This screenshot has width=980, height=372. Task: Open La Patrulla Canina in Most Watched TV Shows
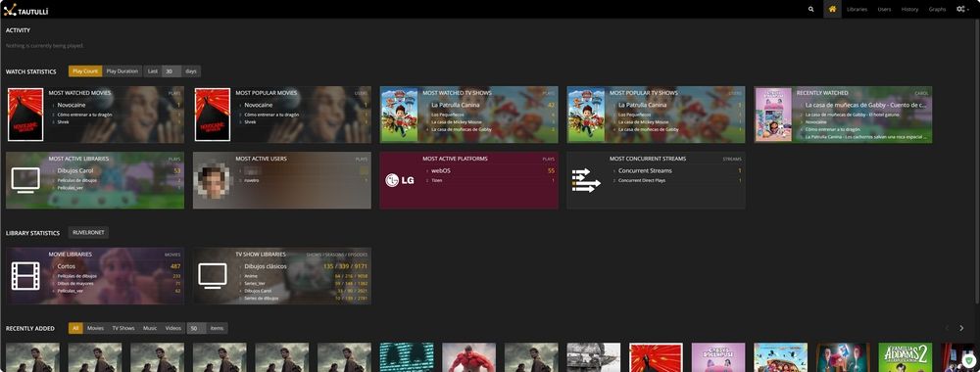click(455, 105)
